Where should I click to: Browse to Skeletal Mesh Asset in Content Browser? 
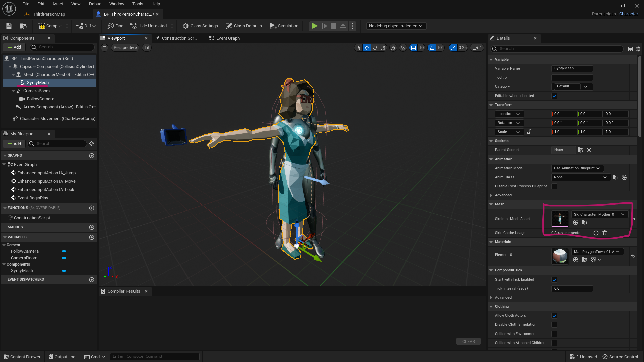click(584, 222)
